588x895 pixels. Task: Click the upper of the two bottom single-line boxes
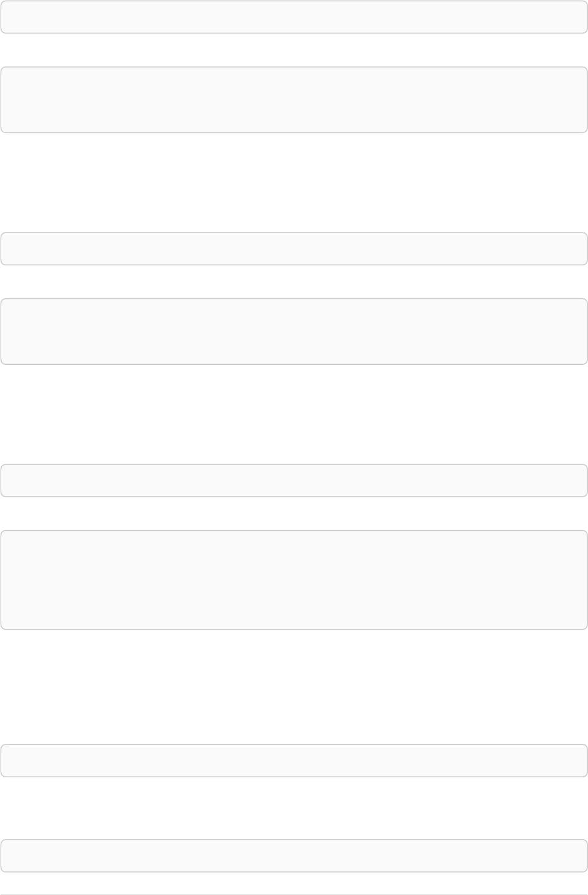pyautogui.click(x=294, y=760)
